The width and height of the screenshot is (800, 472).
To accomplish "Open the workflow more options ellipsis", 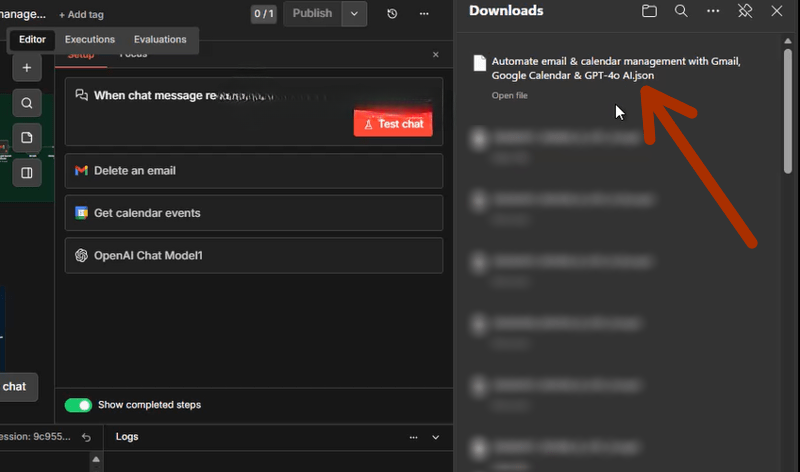I will click(424, 14).
